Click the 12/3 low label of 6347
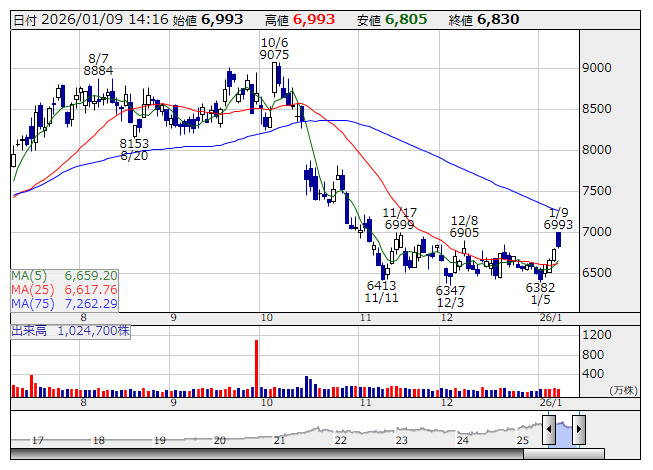653x470 pixels. [450, 296]
